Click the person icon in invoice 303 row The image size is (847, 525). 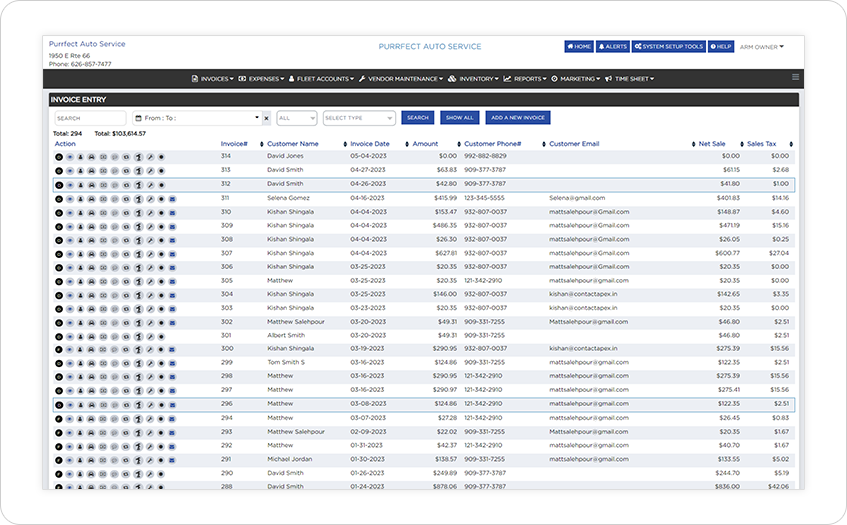(80, 309)
